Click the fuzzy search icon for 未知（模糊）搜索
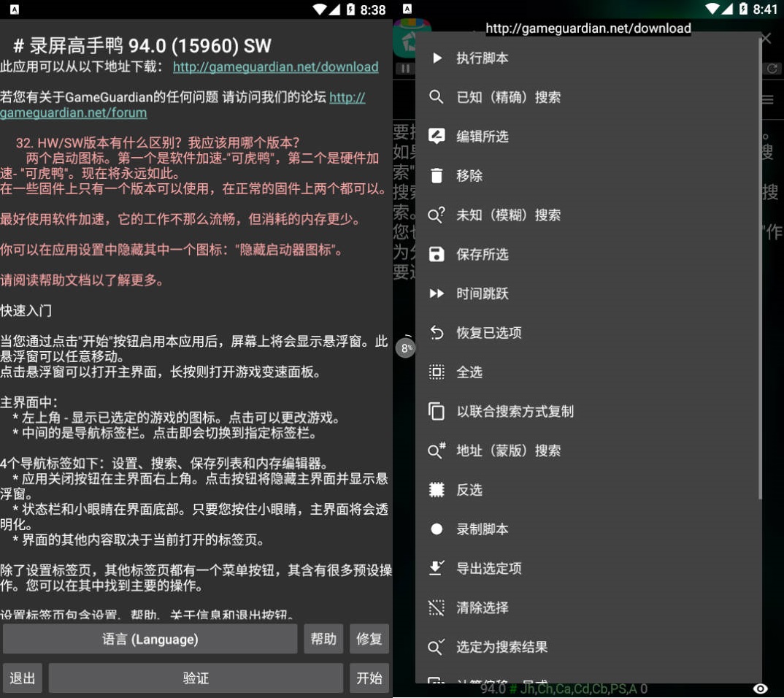The height and width of the screenshot is (698, 784). point(437,215)
